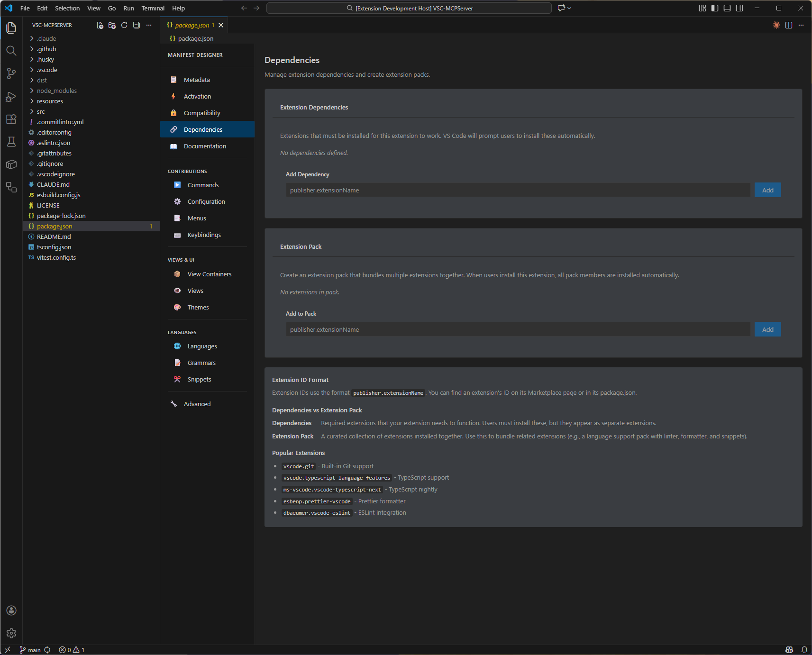This screenshot has height=655, width=812.
Task: Expand the .claude folder
Action: click(91, 38)
